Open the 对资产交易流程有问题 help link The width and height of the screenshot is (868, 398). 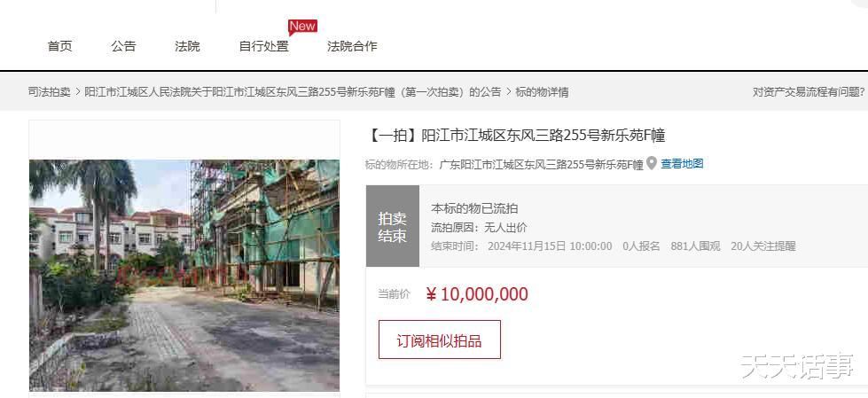tap(809, 92)
